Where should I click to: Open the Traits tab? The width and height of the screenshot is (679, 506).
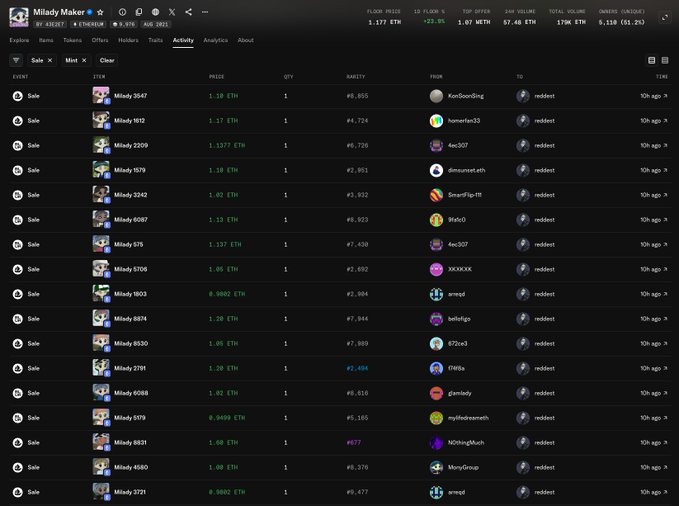point(155,40)
